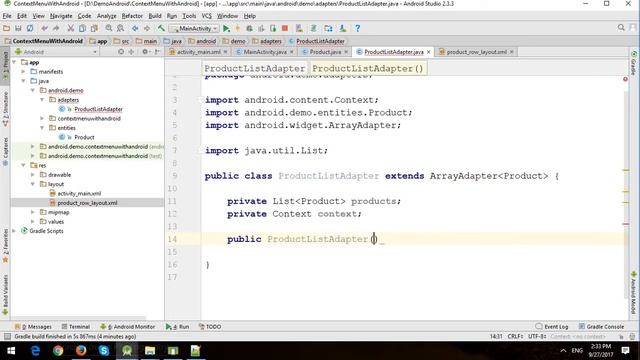Open the VCS menu
This screenshot has width=640, height=360.
(x=207, y=16)
